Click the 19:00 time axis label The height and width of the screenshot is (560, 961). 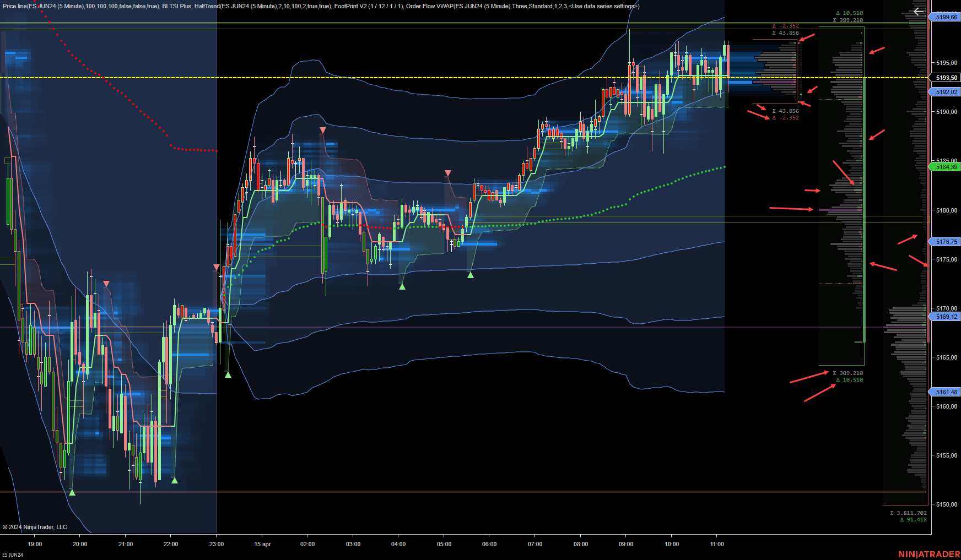coord(35,544)
